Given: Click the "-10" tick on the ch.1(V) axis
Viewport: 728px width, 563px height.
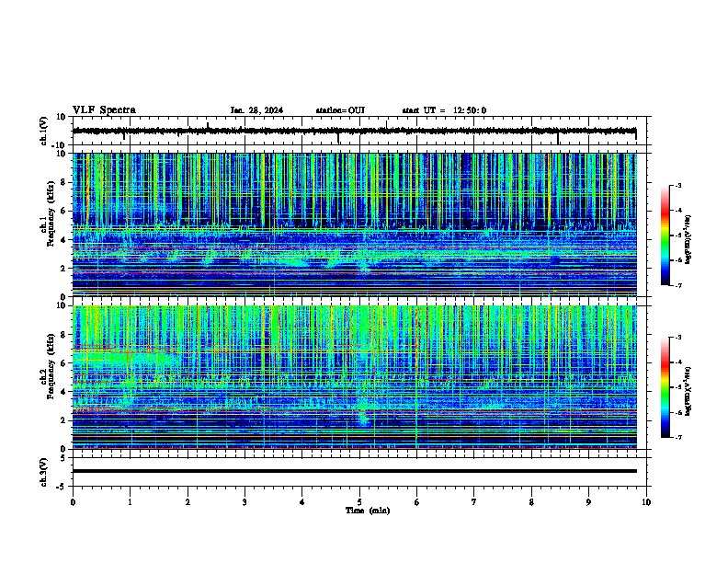Looking at the screenshot, I should click(x=60, y=145).
